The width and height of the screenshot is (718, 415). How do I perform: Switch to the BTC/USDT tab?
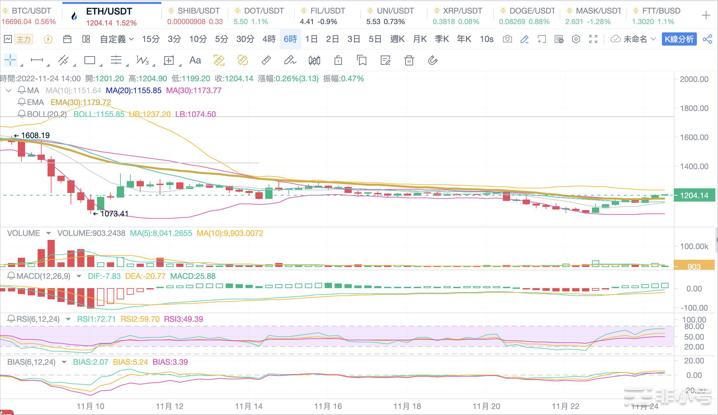[x=28, y=16]
